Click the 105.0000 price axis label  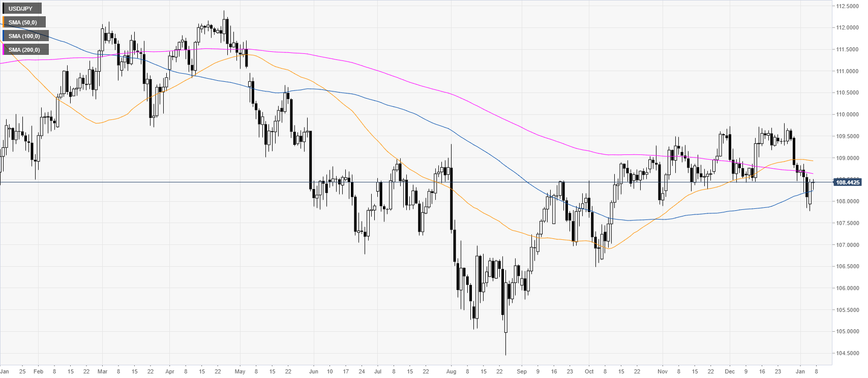[x=848, y=331]
